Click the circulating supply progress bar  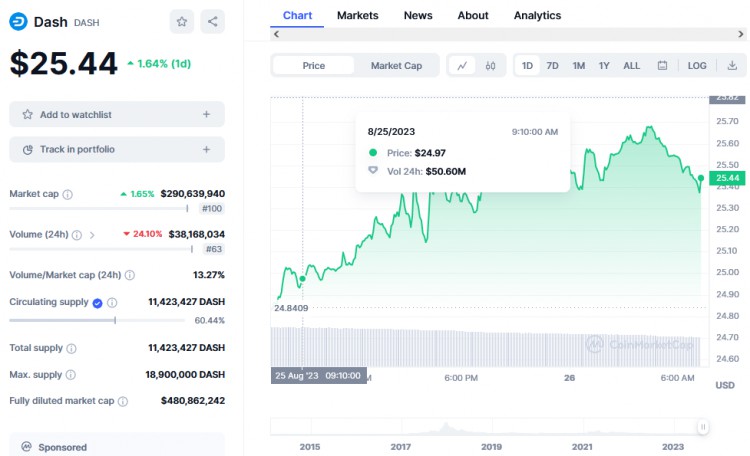(97, 320)
